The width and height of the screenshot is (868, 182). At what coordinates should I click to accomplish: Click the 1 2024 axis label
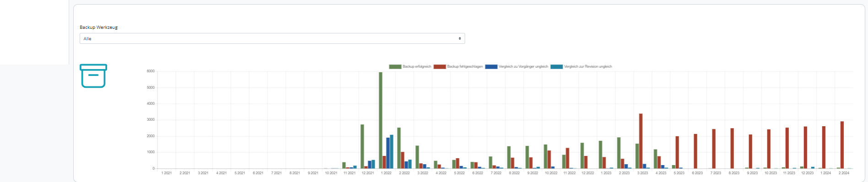[x=825, y=173]
